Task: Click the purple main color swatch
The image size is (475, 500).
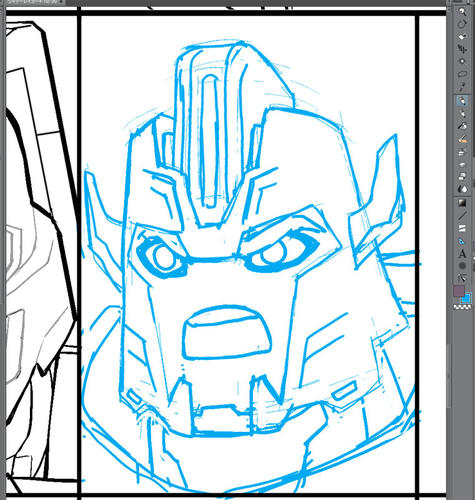Action: 459,291
